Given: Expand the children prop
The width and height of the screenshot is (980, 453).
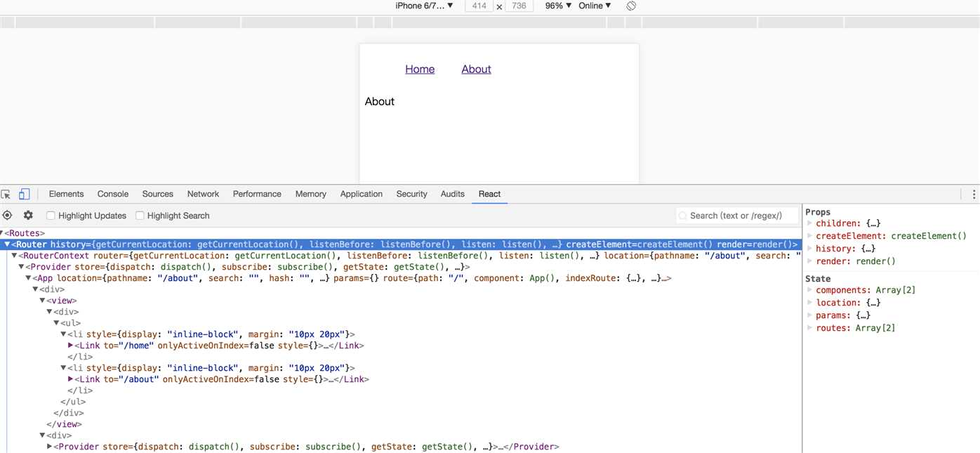Looking at the screenshot, I should (x=809, y=223).
